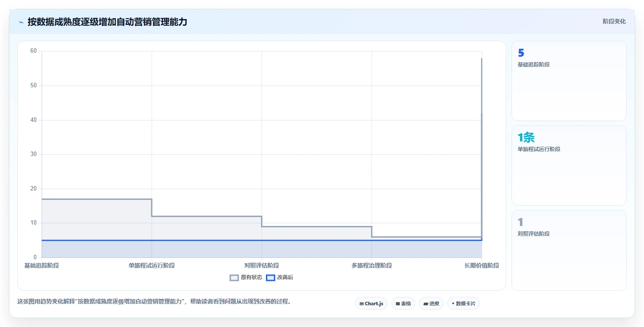644x327 pixels.
Task: Select the Chart.js chip
Action: point(371,304)
